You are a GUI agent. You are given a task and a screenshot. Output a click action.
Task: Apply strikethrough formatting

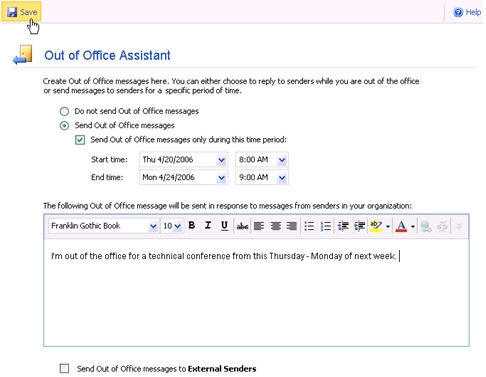(x=242, y=226)
